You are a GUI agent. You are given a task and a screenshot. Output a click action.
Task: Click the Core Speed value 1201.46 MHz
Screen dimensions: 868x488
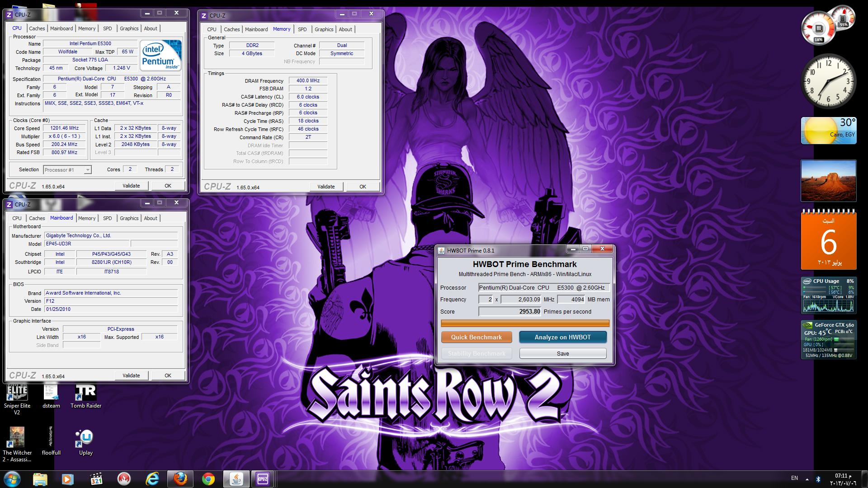[64, 128]
